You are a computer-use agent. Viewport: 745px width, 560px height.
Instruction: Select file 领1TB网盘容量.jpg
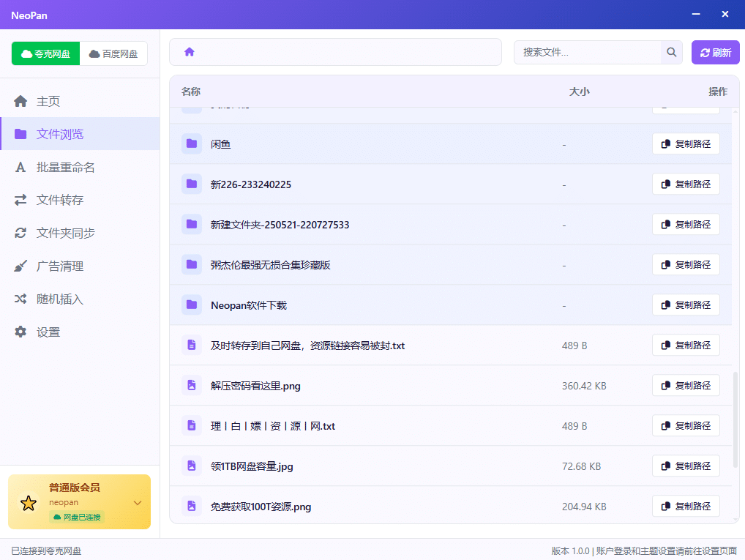coord(252,466)
